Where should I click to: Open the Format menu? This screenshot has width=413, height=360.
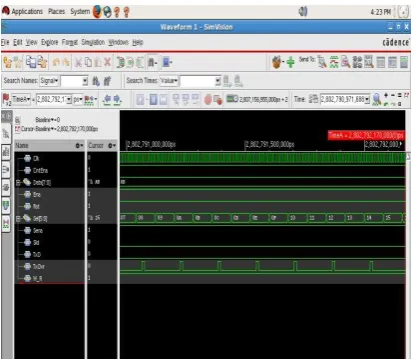(x=70, y=42)
